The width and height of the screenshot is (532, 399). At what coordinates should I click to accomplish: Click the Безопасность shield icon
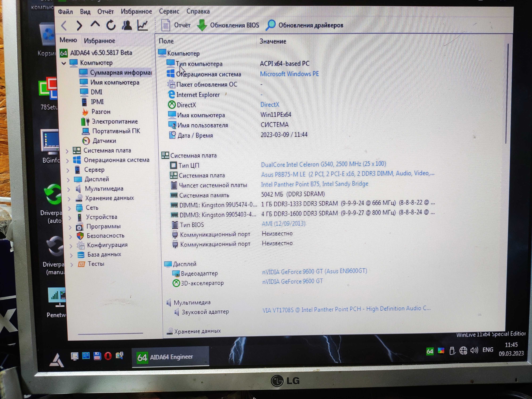coord(80,236)
